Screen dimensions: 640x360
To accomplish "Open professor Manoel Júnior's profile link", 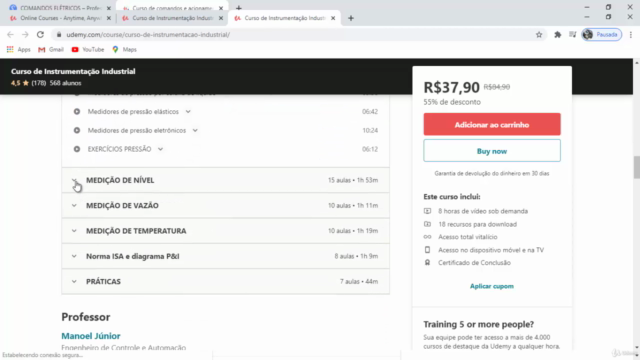I will tap(91, 336).
